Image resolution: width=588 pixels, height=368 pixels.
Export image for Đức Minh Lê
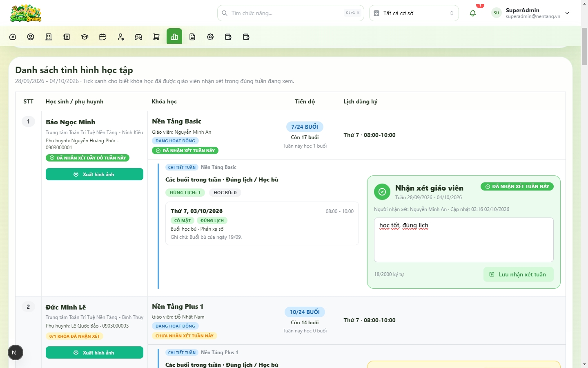pyautogui.click(x=94, y=352)
